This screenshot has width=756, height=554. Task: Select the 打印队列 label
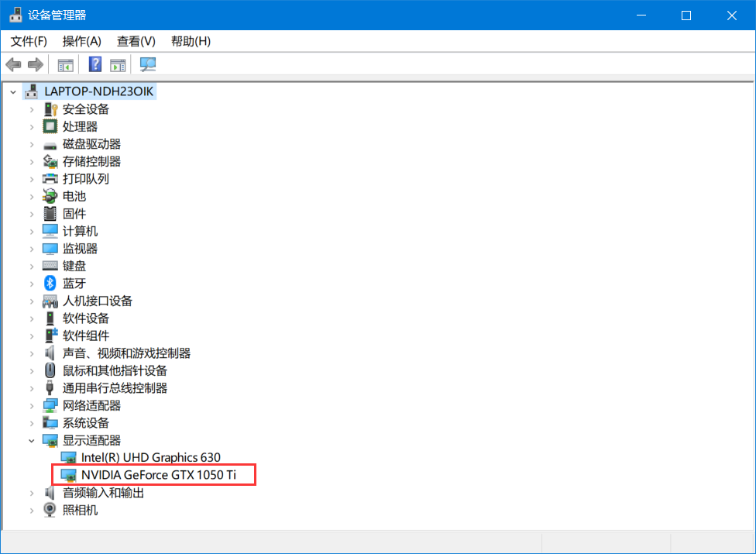coord(86,179)
